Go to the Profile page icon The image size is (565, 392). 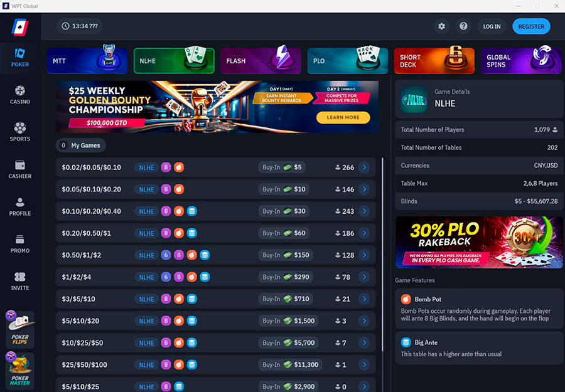pos(20,203)
